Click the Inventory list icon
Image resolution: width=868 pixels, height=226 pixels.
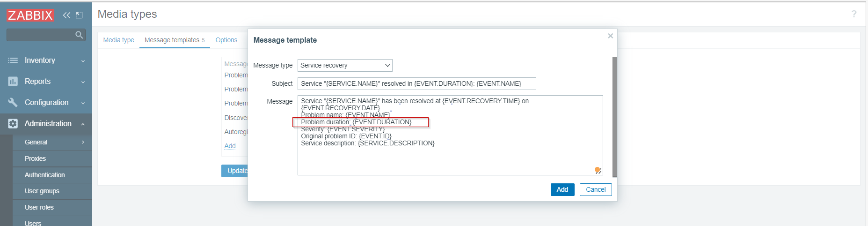click(13, 60)
